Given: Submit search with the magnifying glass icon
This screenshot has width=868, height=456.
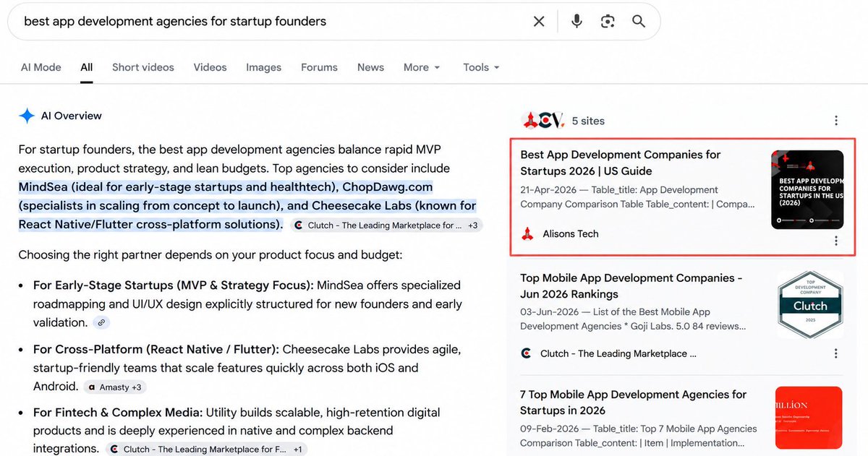Looking at the screenshot, I should pos(639,22).
